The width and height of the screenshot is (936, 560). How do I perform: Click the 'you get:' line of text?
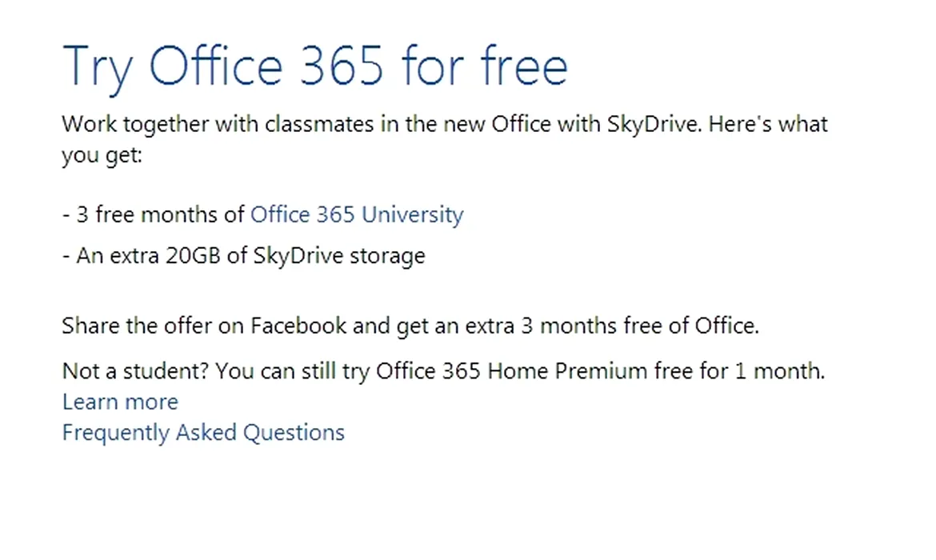pos(102,155)
